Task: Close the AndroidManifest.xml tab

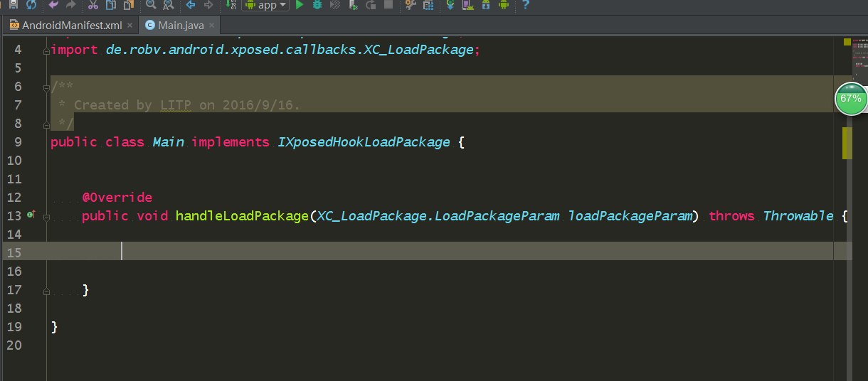Action: click(129, 26)
